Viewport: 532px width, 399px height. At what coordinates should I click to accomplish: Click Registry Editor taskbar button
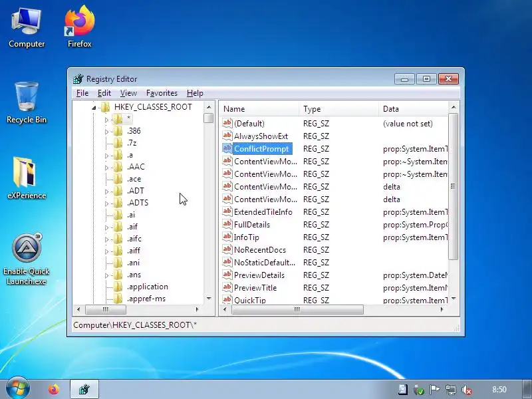pyautogui.click(x=84, y=390)
